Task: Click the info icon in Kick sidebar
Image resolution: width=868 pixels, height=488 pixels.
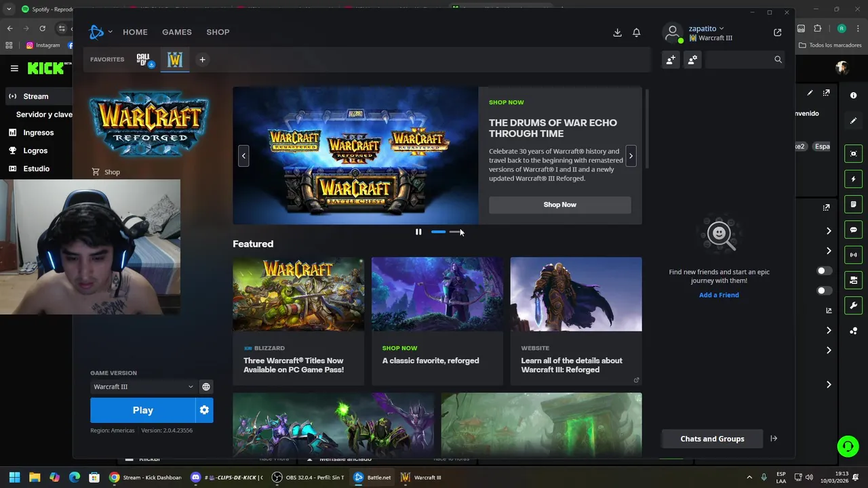Action: (x=854, y=96)
